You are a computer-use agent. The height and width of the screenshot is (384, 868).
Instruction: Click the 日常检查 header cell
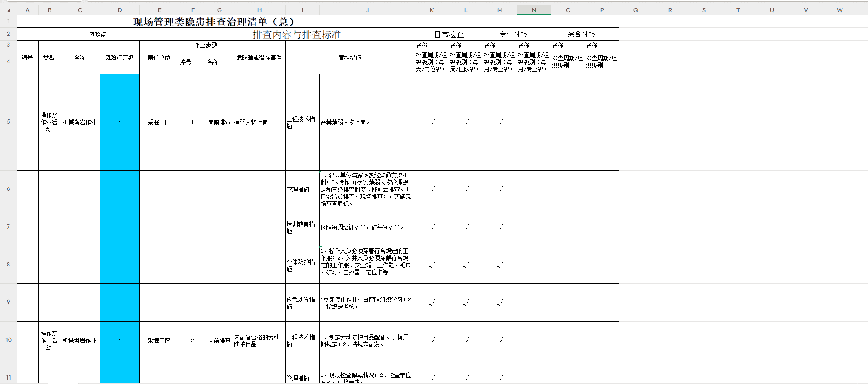(449, 34)
